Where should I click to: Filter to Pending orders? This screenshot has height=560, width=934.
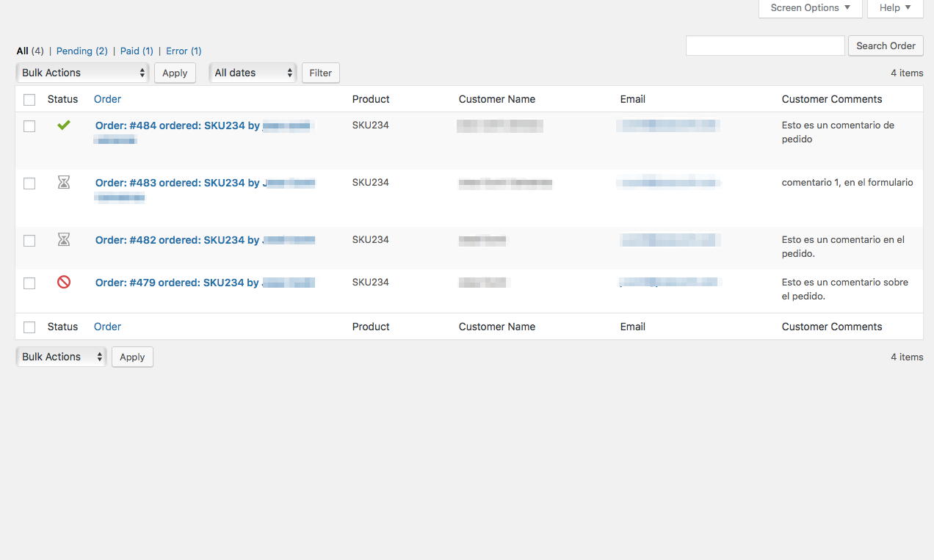pos(82,51)
